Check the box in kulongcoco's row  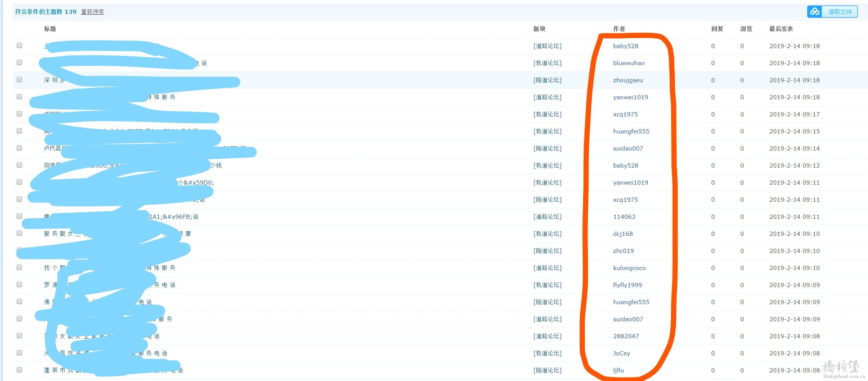[x=19, y=267]
